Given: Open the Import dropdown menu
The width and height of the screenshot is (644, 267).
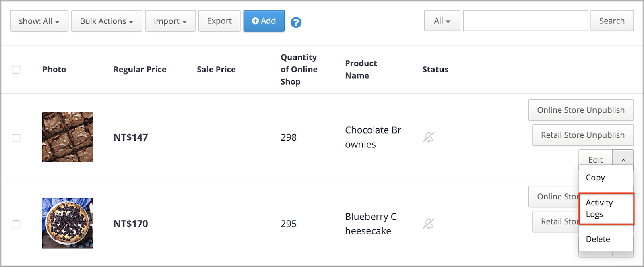Looking at the screenshot, I should coord(170,21).
